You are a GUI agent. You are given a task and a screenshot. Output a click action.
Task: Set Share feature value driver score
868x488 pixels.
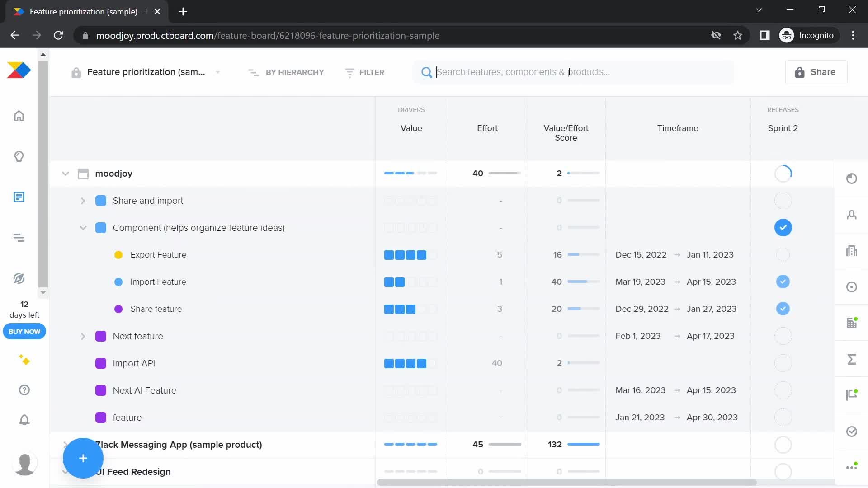410,309
